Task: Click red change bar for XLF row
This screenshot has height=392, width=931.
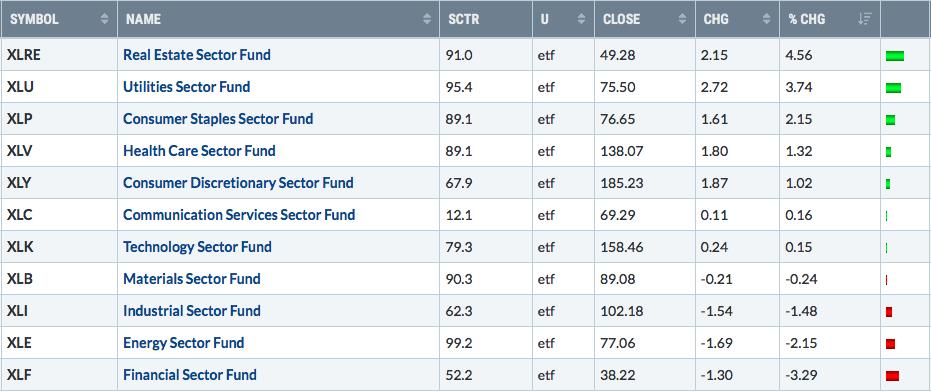Action: pos(892,375)
